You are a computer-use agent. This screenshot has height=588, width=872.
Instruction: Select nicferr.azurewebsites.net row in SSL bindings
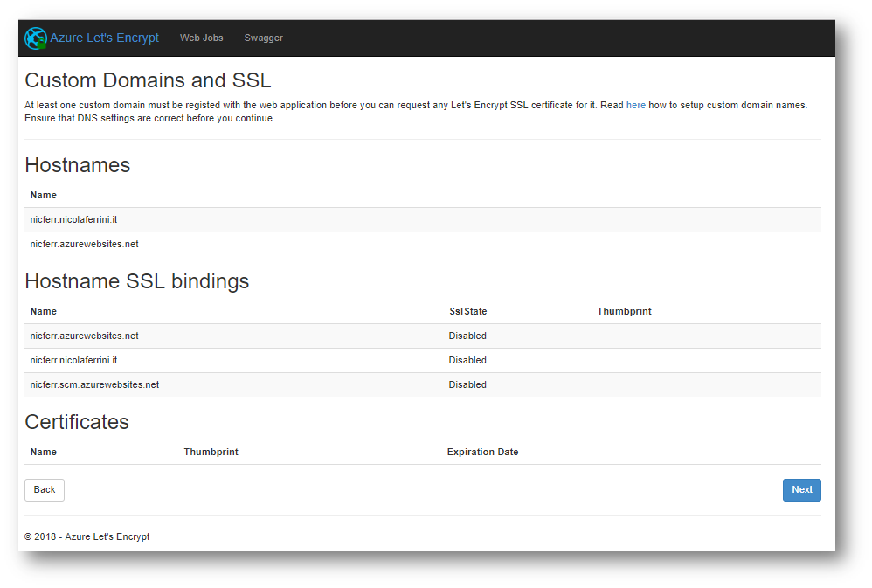(423, 336)
